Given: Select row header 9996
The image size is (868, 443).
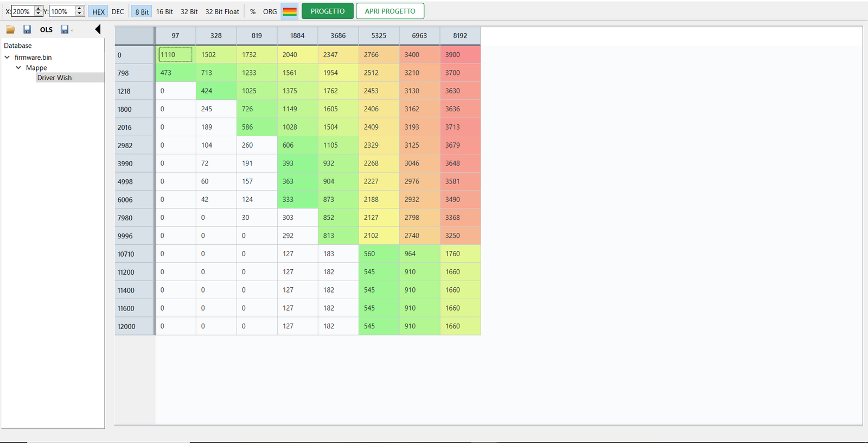Looking at the screenshot, I should tap(135, 236).
